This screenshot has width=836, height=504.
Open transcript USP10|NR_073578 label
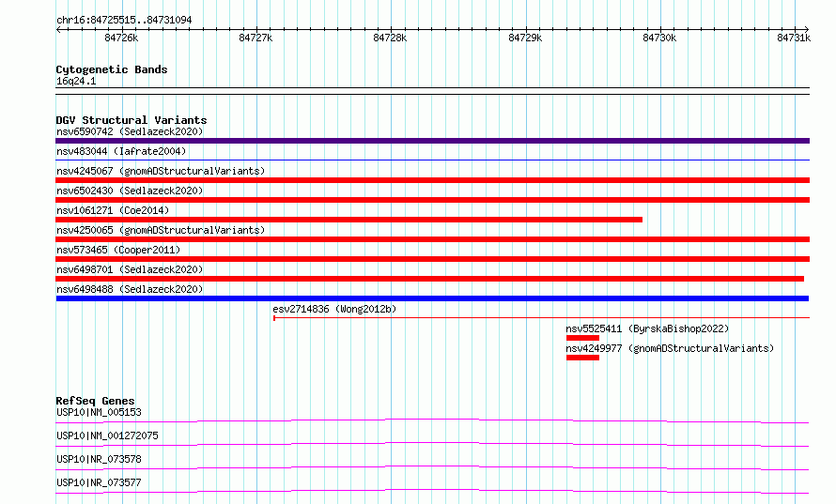tap(99, 459)
